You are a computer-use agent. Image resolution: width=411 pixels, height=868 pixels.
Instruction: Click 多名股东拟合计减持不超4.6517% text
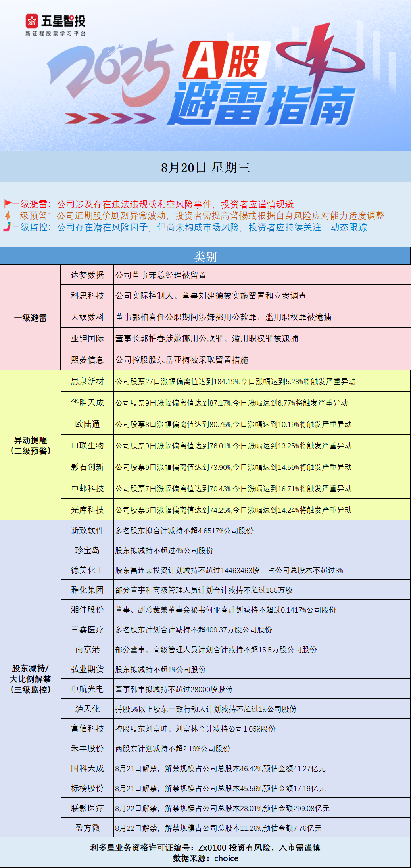pos(184,531)
